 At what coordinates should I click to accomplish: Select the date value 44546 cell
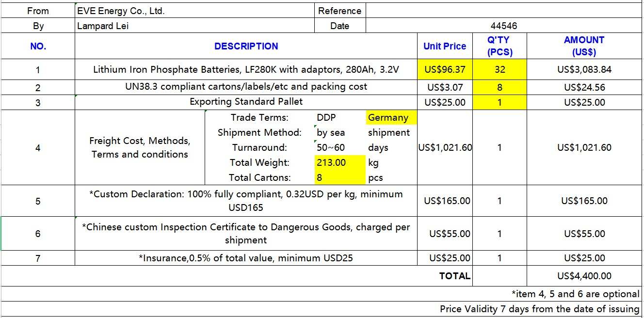503,26
